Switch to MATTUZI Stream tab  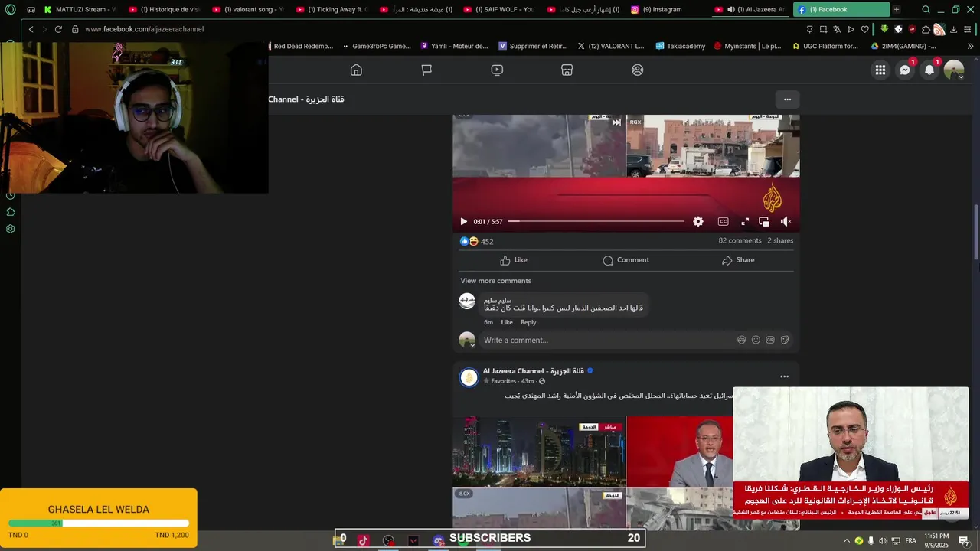pyautogui.click(x=80, y=10)
